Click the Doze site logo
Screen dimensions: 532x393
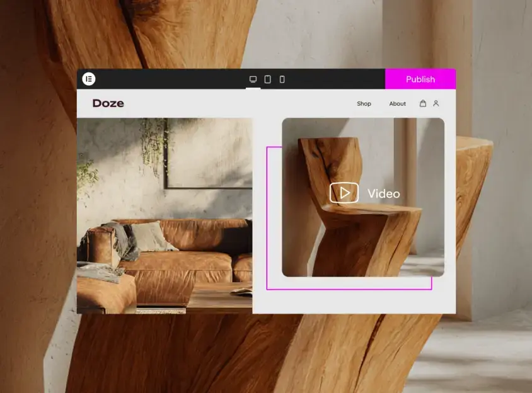click(x=108, y=103)
